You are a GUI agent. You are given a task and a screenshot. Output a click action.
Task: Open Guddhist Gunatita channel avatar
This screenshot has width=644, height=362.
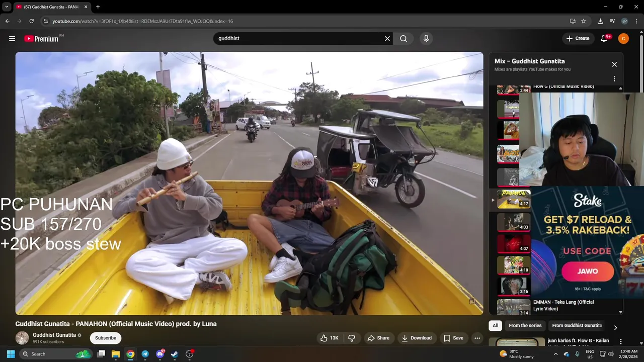(22, 338)
